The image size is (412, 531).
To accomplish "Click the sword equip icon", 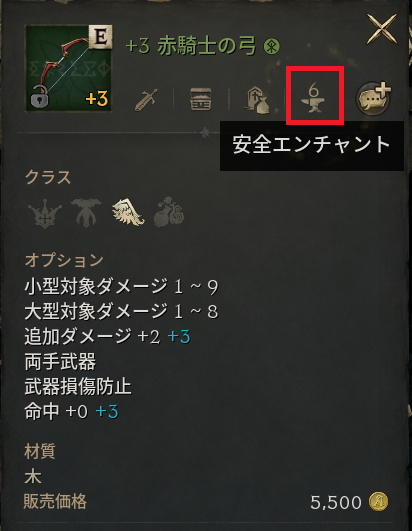I will point(146,100).
